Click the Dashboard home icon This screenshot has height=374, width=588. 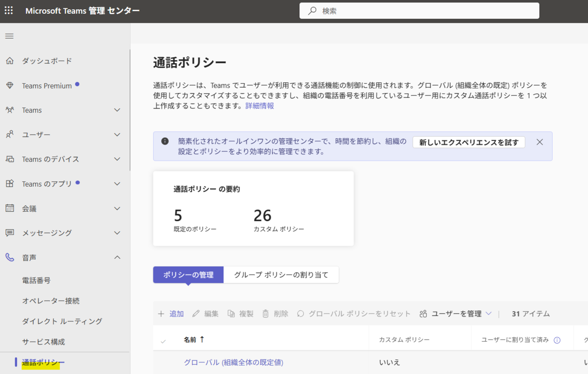point(10,61)
